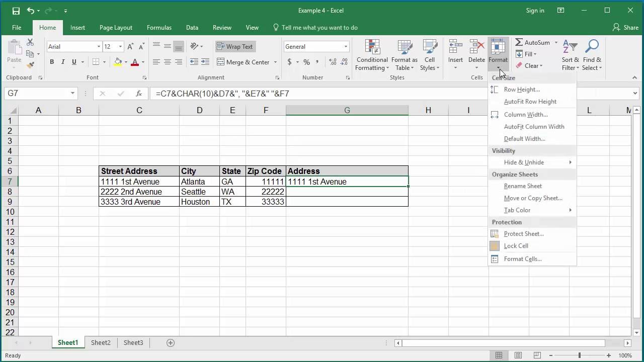Open the Borders icon
644x362 pixels.
[96, 62]
